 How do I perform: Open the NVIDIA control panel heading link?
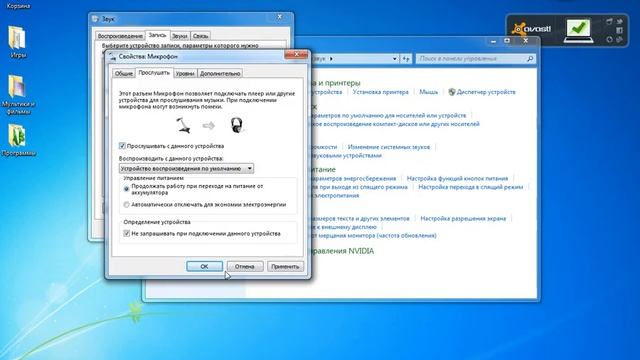tap(342, 251)
